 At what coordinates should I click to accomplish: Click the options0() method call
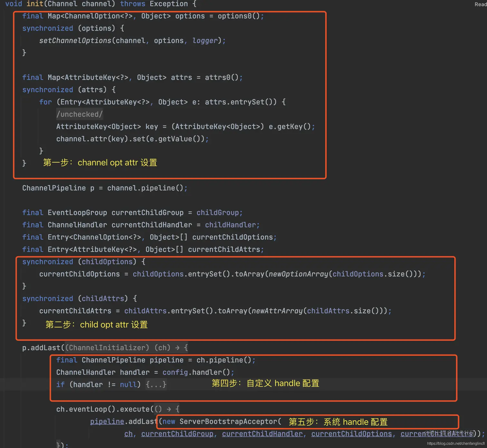pyautogui.click(x=239, y=16)
